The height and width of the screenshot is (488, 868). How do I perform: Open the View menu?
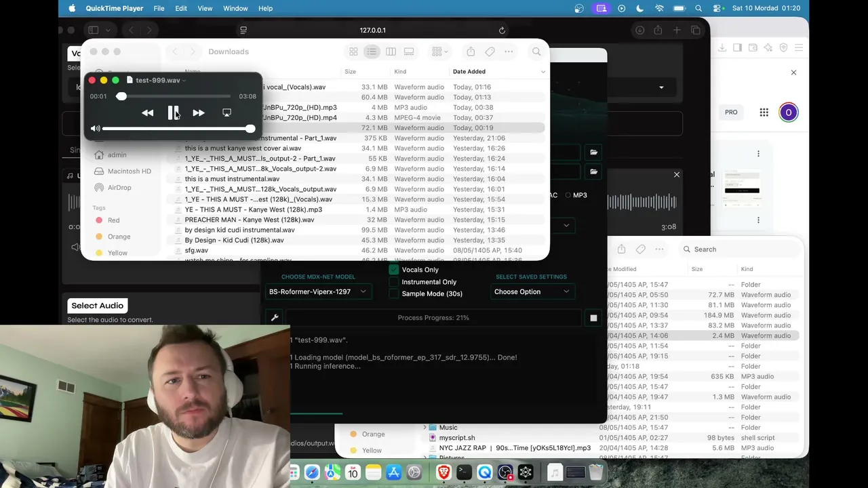click(x=205, y=8)
